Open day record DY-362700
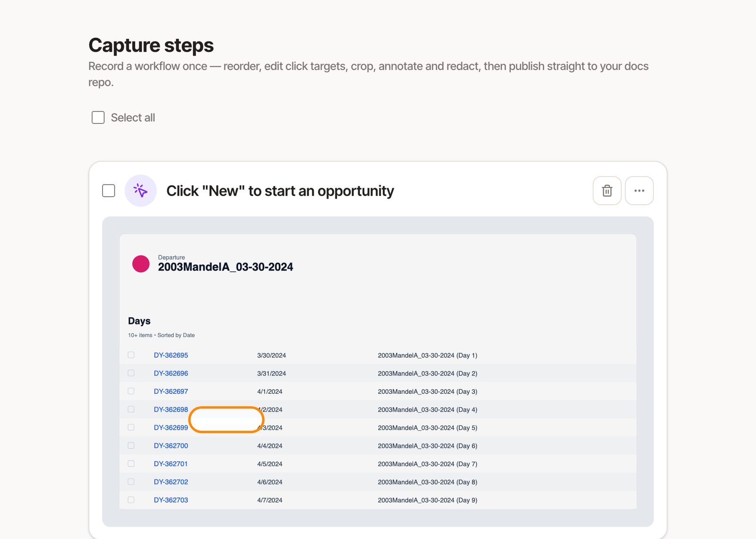Viewport: 756px width, 539px height. (x=171, y=446)
